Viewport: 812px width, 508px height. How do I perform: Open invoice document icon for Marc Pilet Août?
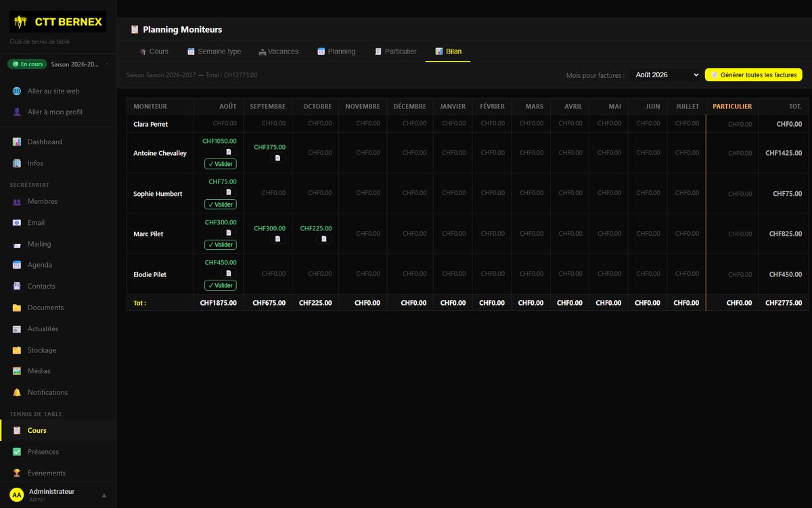(229, 233)
